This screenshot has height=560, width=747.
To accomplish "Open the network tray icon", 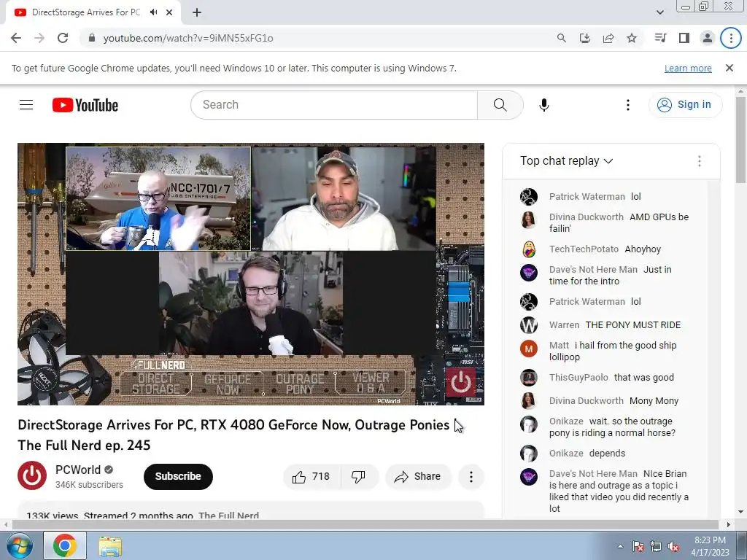I will 656,547.
